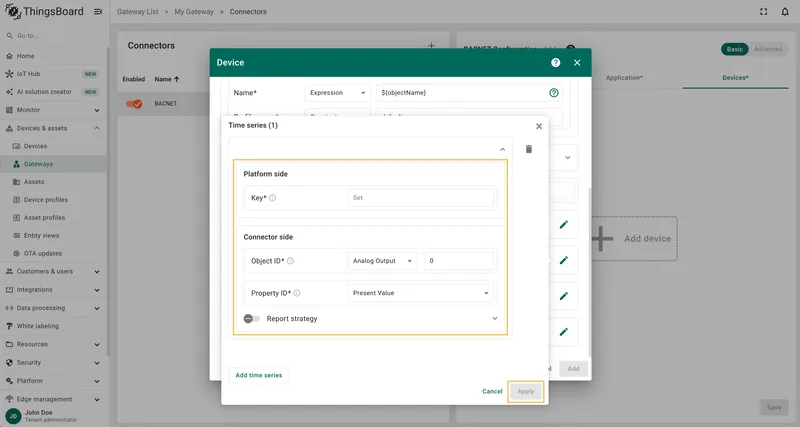Click the ${objectName} expression field
The height and width of the screenshot is (427, 800).
(x=462, y=93)
